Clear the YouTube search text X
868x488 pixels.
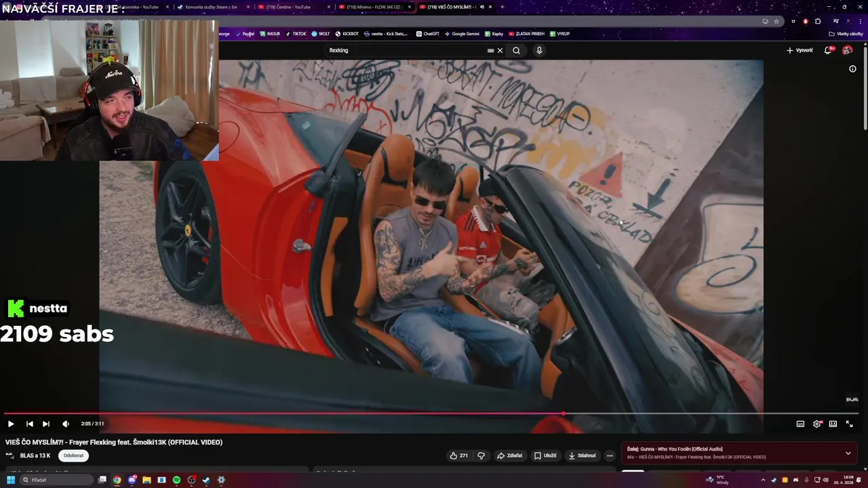coord(500,50)
